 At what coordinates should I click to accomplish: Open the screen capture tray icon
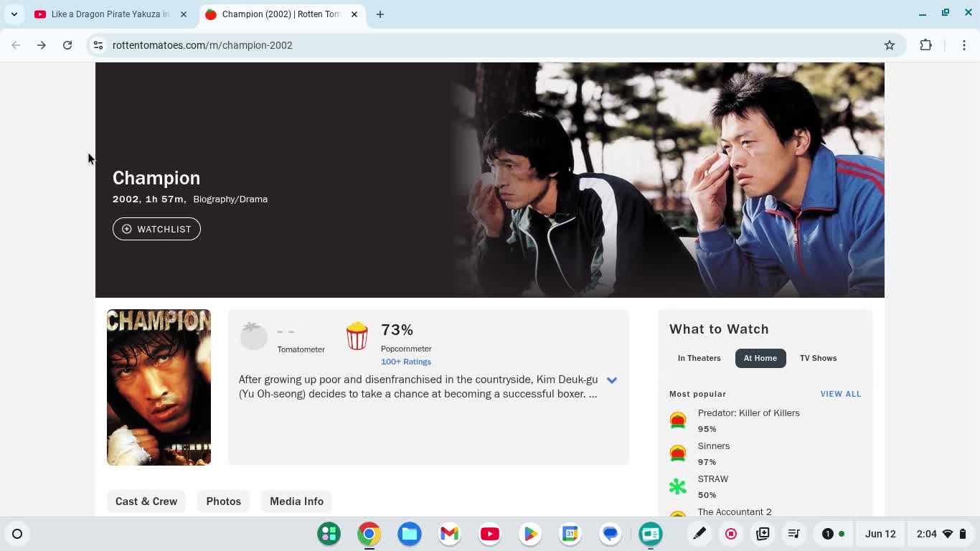point(763,534)
